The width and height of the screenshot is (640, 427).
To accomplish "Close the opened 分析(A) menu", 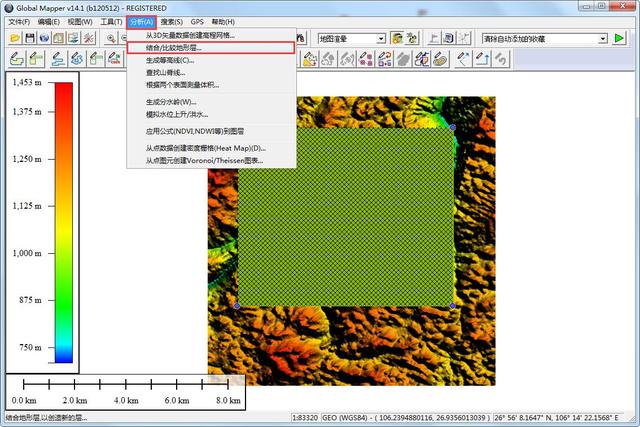I will pyautogui.click(x=141, y=22).
